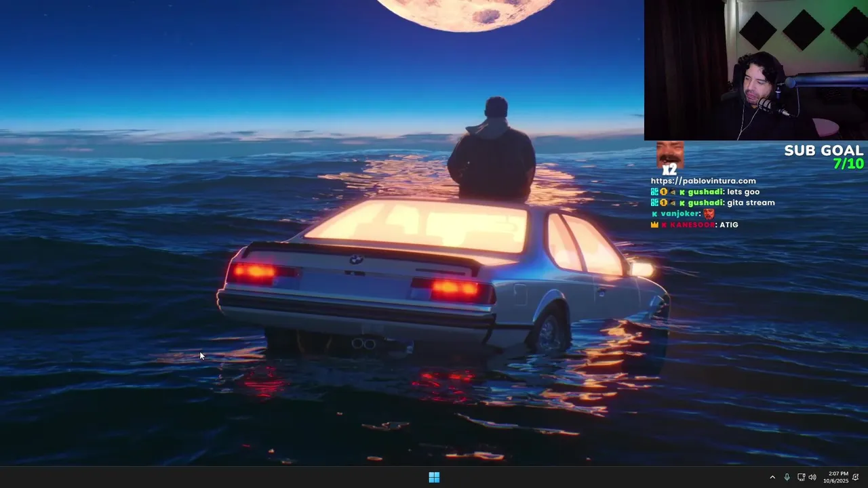
Task: Click the green "7/10" sub goal counter
Action: [848, 164]
